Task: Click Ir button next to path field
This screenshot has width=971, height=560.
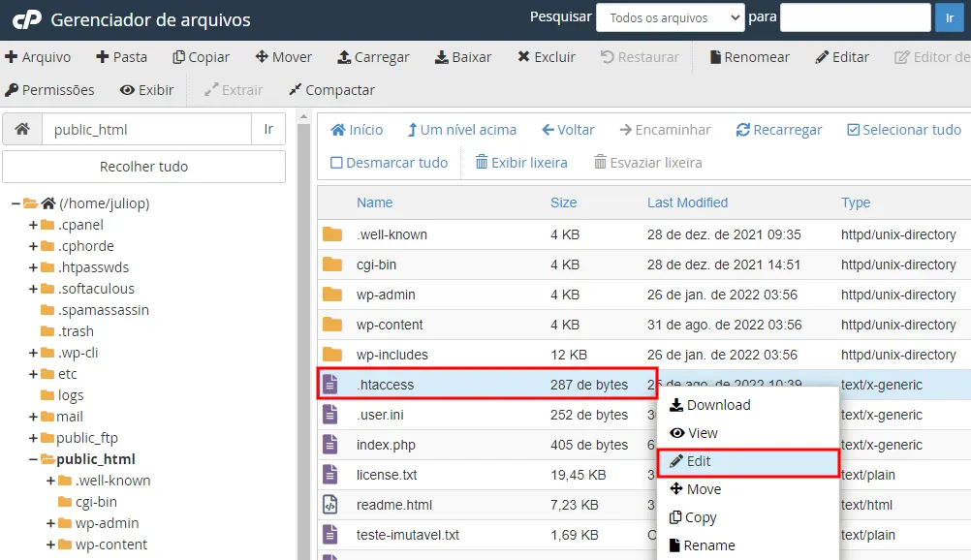Action: pyautogui.click(x=268, y=129)
